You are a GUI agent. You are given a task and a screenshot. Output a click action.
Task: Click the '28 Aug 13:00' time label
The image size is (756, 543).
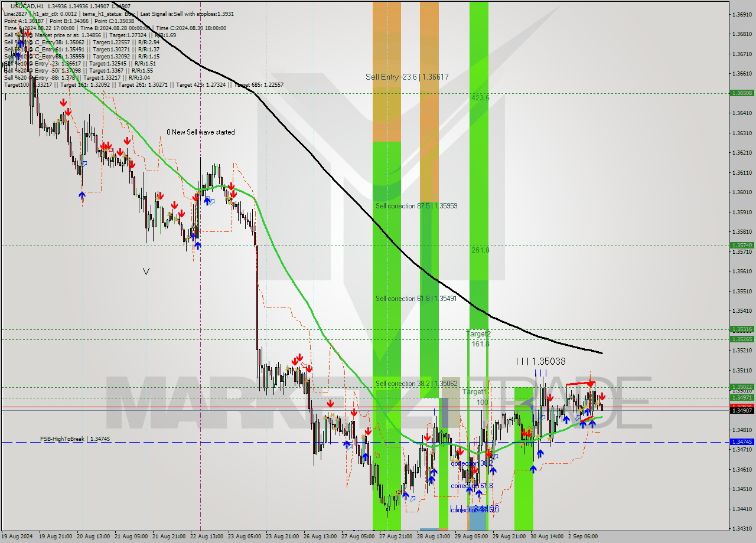coord(433,537)
